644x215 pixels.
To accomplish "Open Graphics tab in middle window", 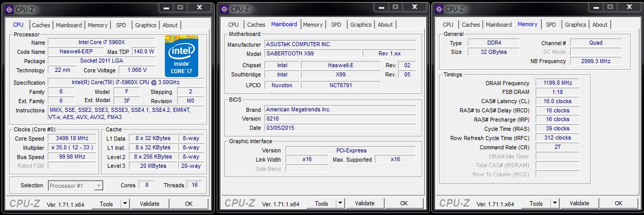I will point(361,25).
